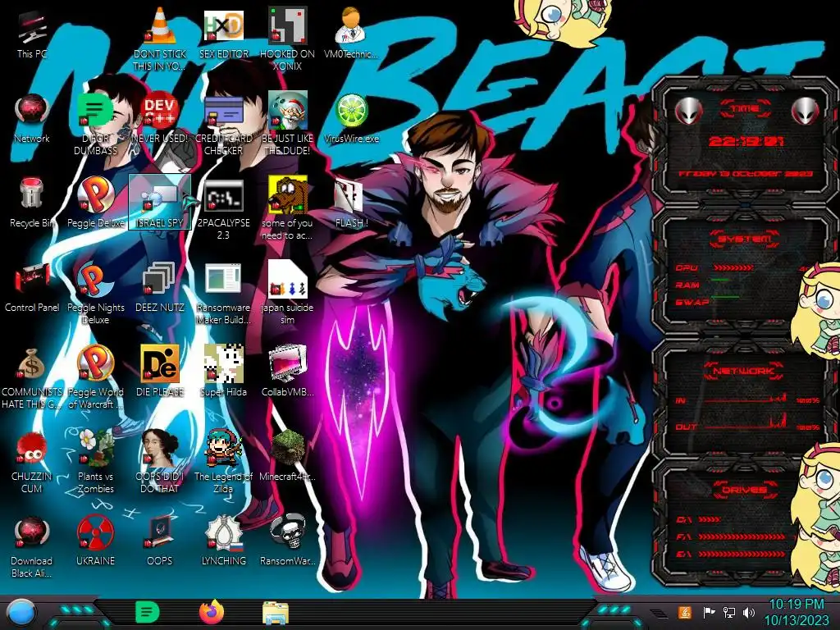Open the OOPS DID I DO THAT portrait icon

click(x=160, y=462)
